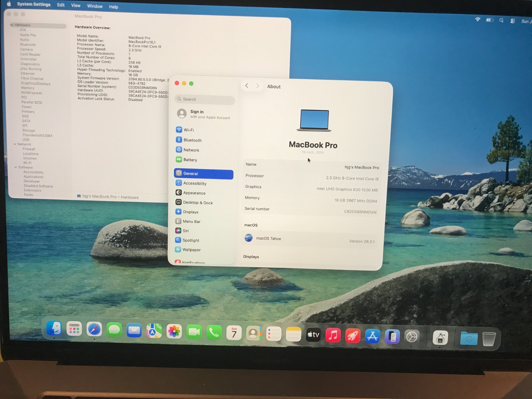532x399 pixels.
Task: Open the Trash in the Dock
Action: [x=489, y=339]
